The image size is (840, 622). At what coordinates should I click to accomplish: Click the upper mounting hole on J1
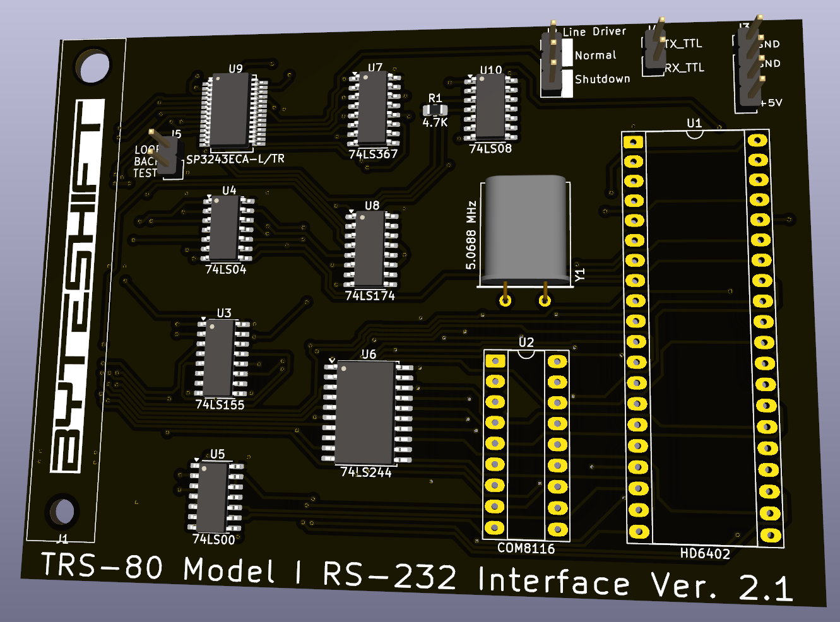(x=93, y=67)
